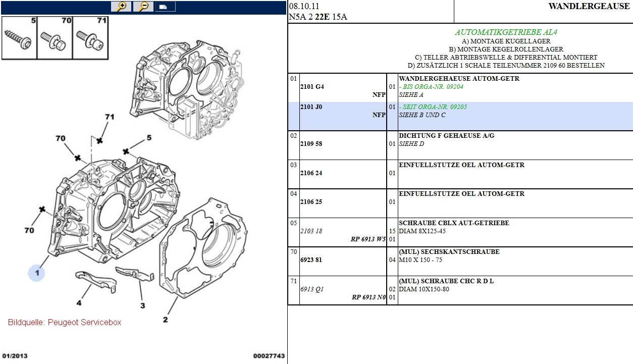Select part number 6923 81 hex bolt

312,260
